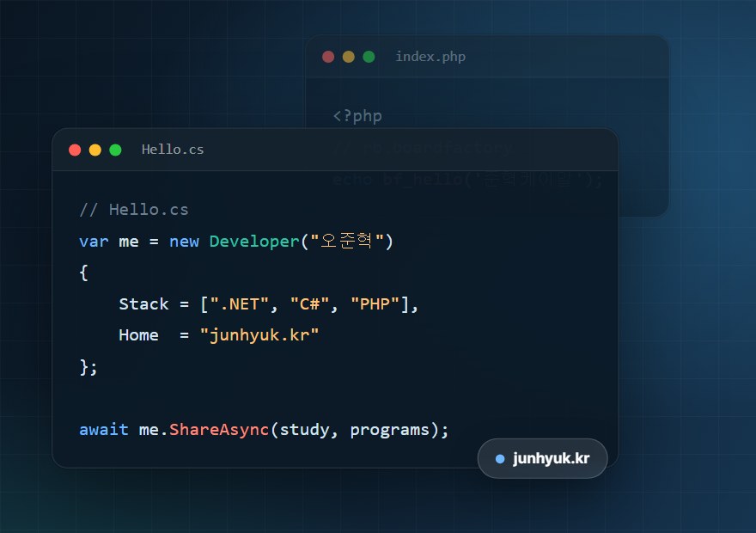Click the Home property name
756x533 pixels.
tap(139, 334)
